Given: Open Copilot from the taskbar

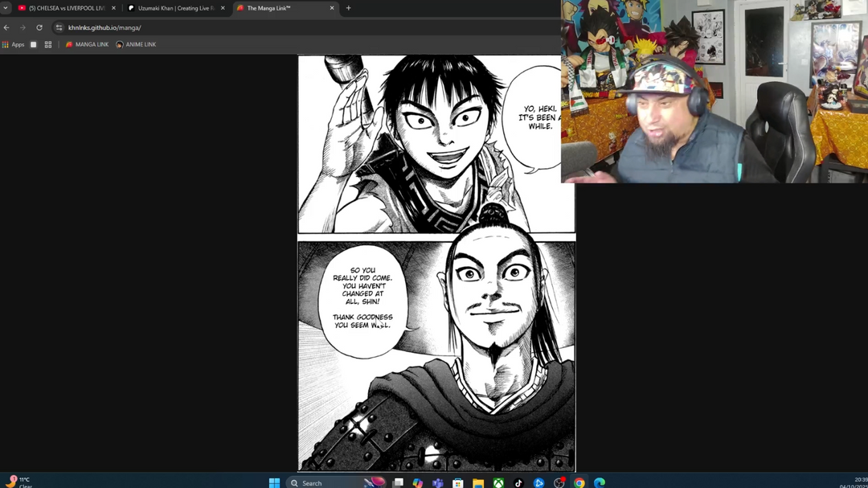Looking at the screenshot, I should (417, 482).
